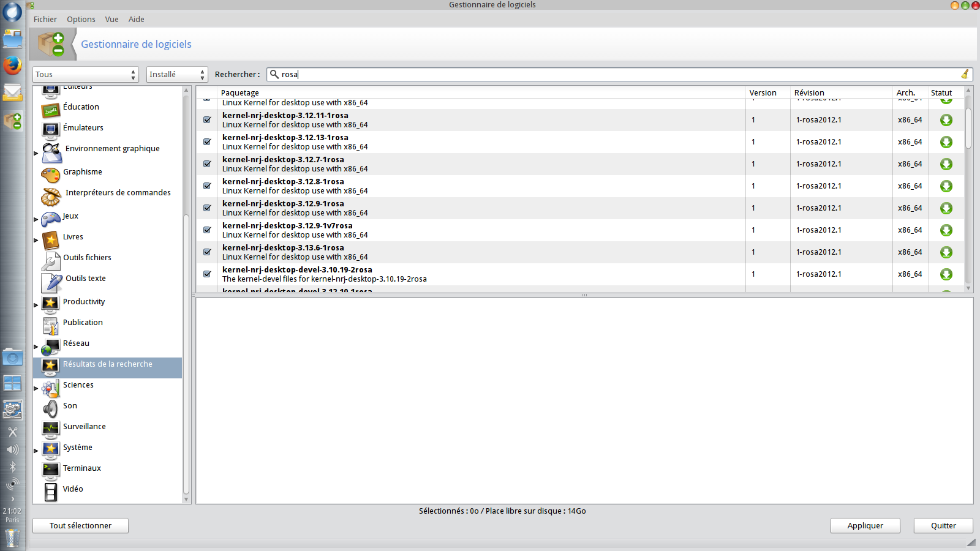Open the Downloads folder in the dock
This screenshot has width=980, height=551.
point(12,357)
